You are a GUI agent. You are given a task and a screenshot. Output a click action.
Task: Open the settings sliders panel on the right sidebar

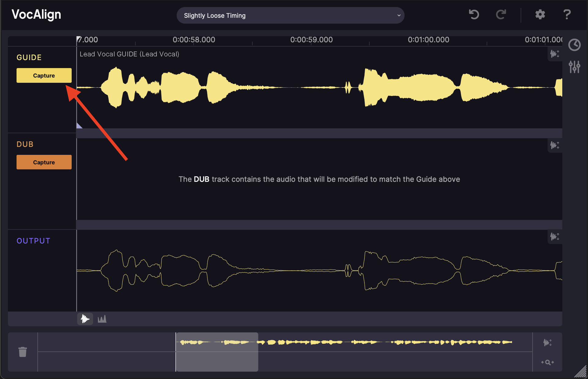pos(575,67)
